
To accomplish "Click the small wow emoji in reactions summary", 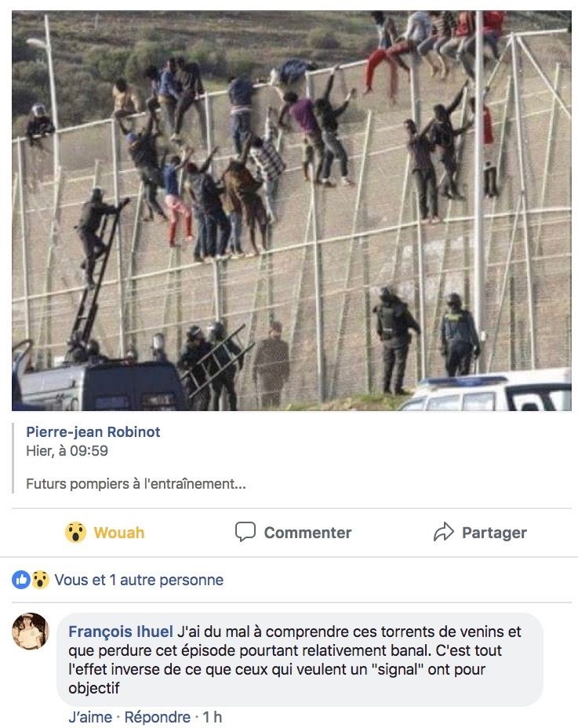I will [41, 580].
